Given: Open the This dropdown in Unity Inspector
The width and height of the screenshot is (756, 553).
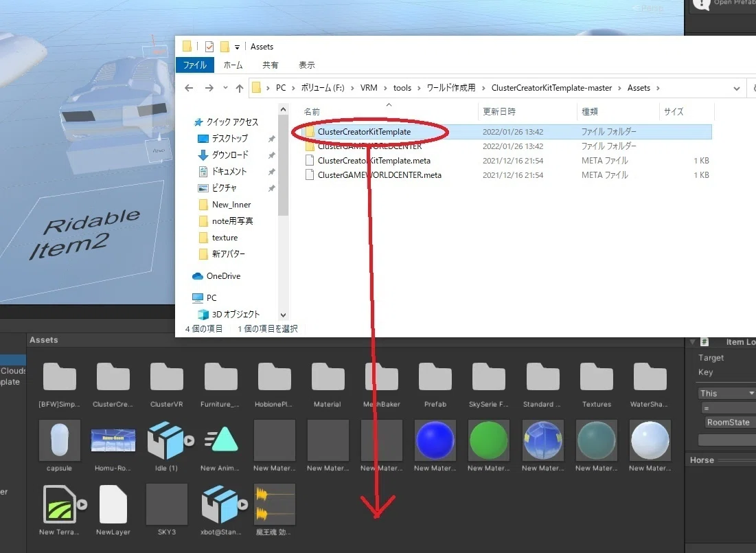Looking at the screenshot, I should click(726, 393).
